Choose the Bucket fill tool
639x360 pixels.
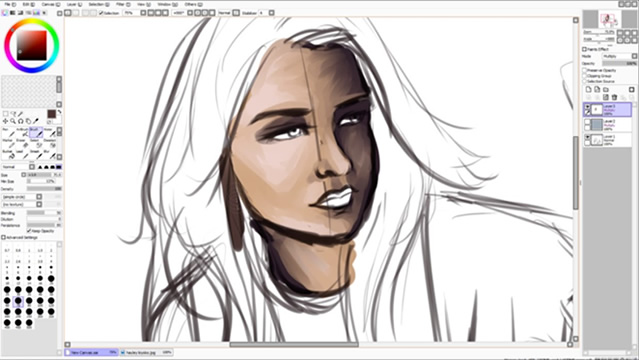[9, 155]
